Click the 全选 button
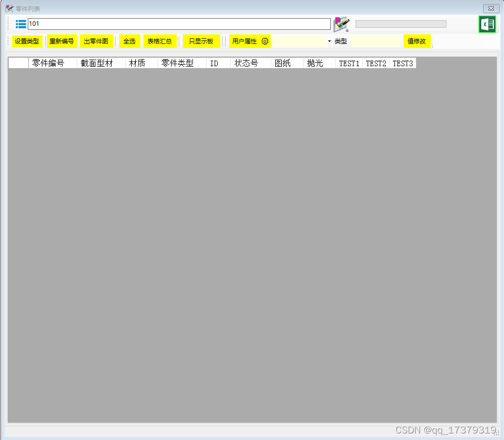 [130, 41]
